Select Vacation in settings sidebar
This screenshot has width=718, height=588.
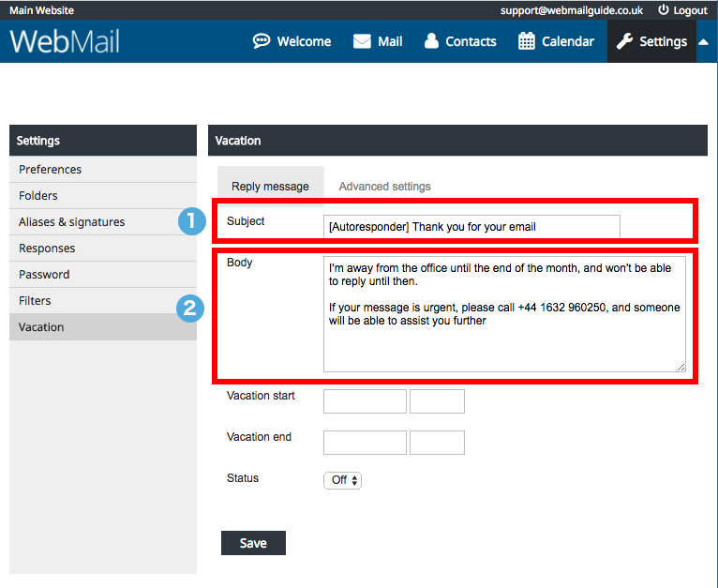[x=103, y=326]
